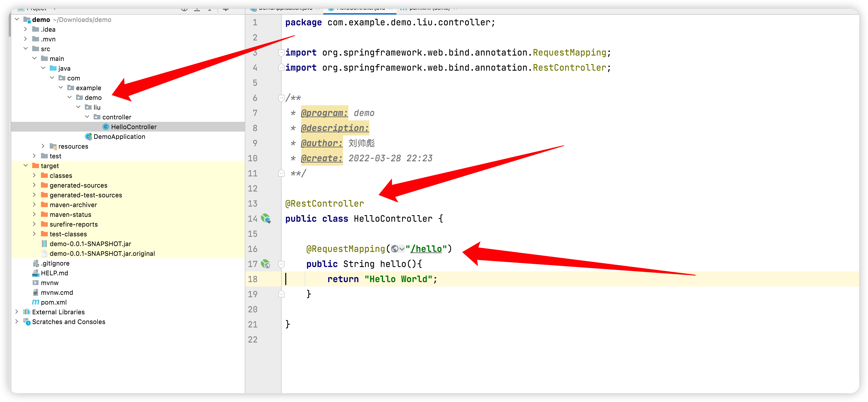Click the @program: Javadoc tag
868x402 pixels.
tap(324, 114)
